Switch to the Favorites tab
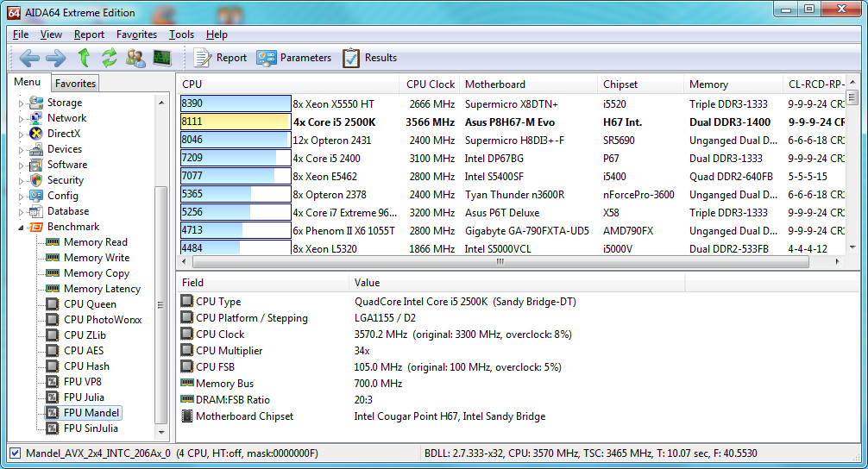 coord(75,83)
